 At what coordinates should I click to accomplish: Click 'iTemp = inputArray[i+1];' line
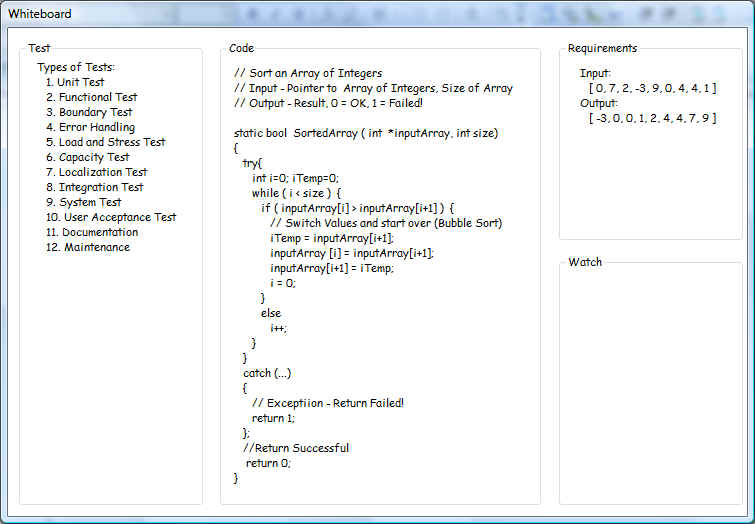(x=332, y=238)
